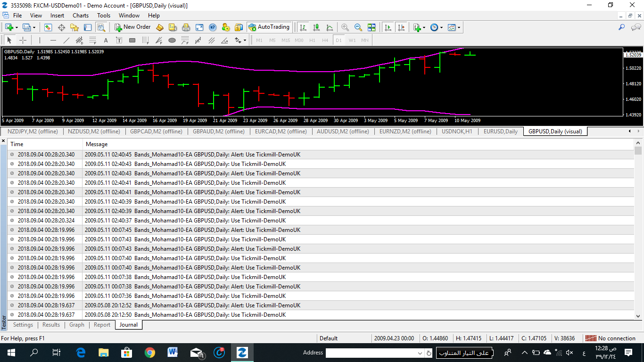The height and width of the screenshot is (362, 644).
Task: Expand the Profiles dropdown arrow
Action: tap(33, 27)
